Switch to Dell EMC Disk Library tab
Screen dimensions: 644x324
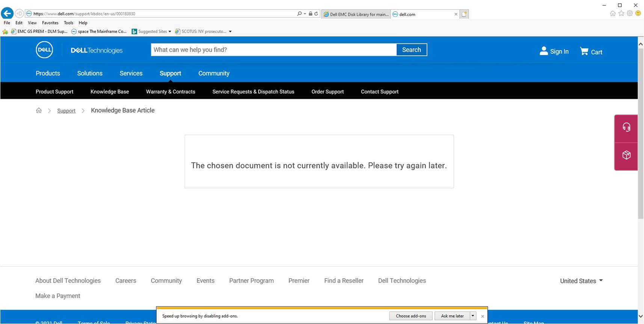coord(356,14)
